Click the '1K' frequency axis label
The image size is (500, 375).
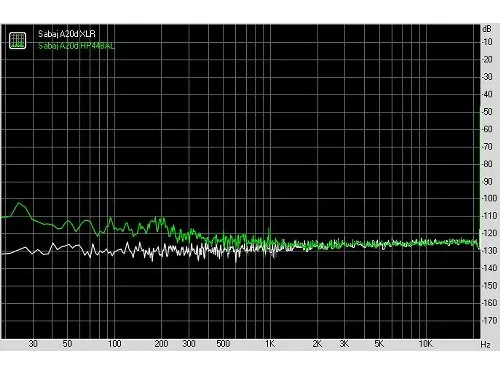270,344
